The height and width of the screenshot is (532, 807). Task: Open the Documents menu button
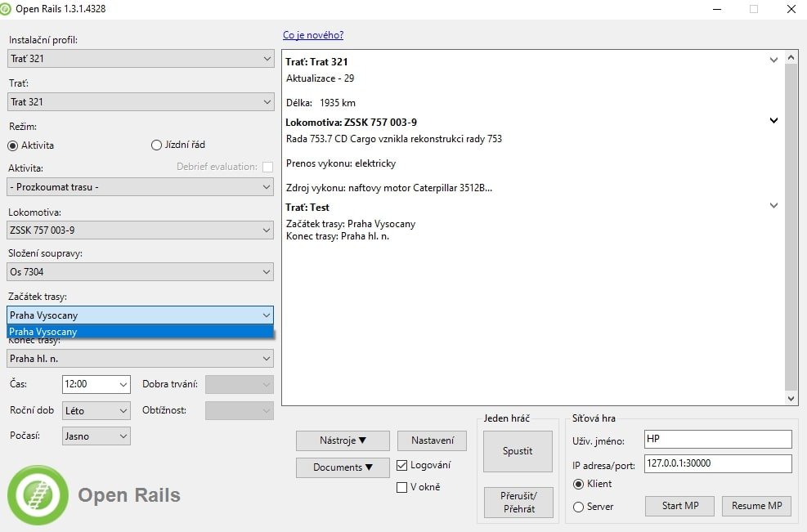coord(343,467)
